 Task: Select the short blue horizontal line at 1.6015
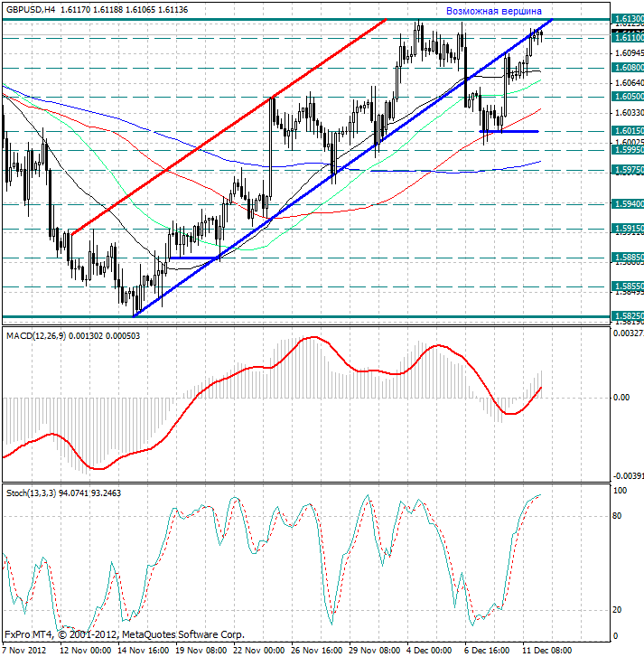[509, 132]
